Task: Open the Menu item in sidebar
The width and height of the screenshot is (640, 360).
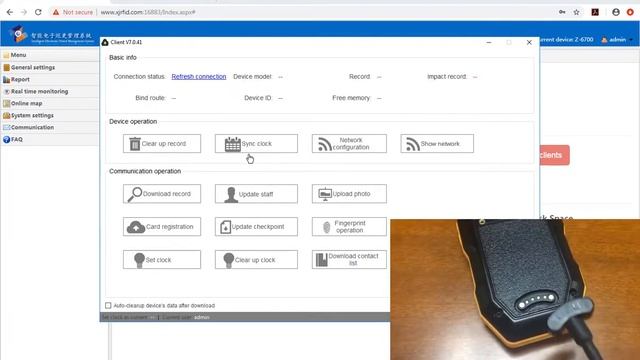Action: click(x=18, y=55)
